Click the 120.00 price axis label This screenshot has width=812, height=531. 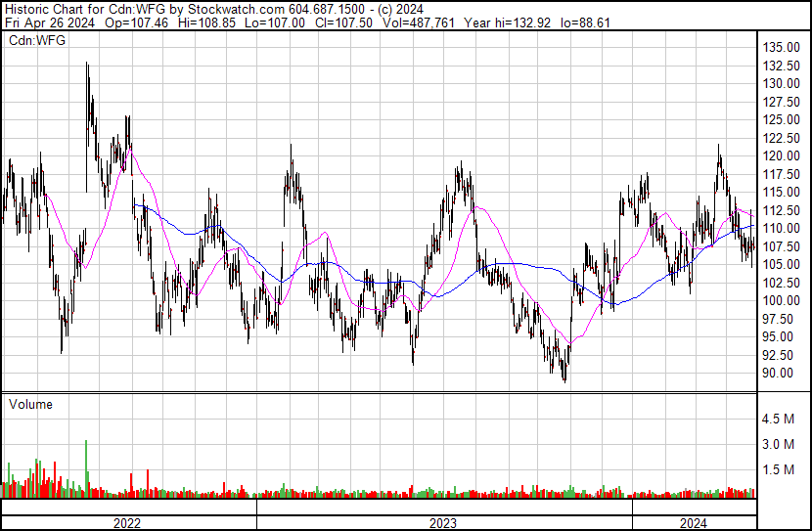[786, 155]
